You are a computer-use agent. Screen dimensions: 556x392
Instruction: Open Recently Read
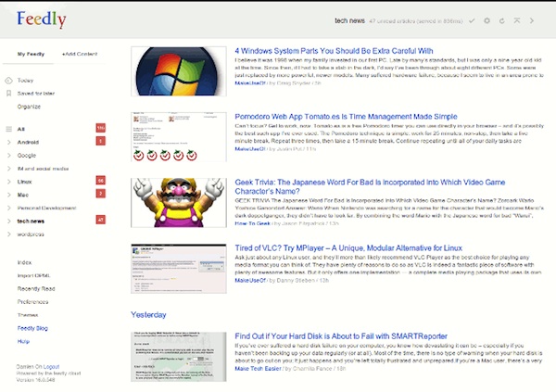click(36, 289)
